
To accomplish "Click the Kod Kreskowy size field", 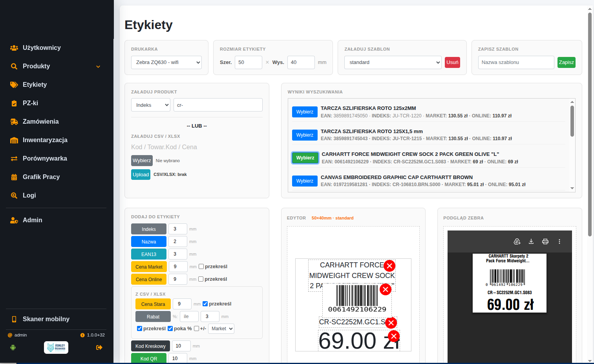I will pyautogui.click(x=181, y=346).
